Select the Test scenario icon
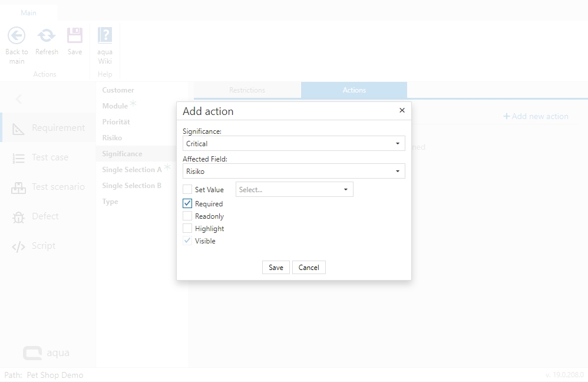The image size is (588, 382). point(19,187)
